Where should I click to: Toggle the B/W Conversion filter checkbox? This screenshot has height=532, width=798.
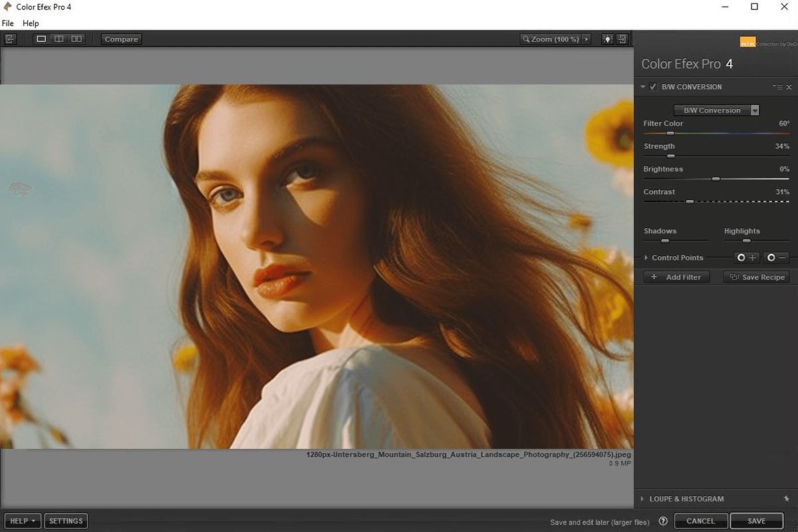(x=654, y=86)
